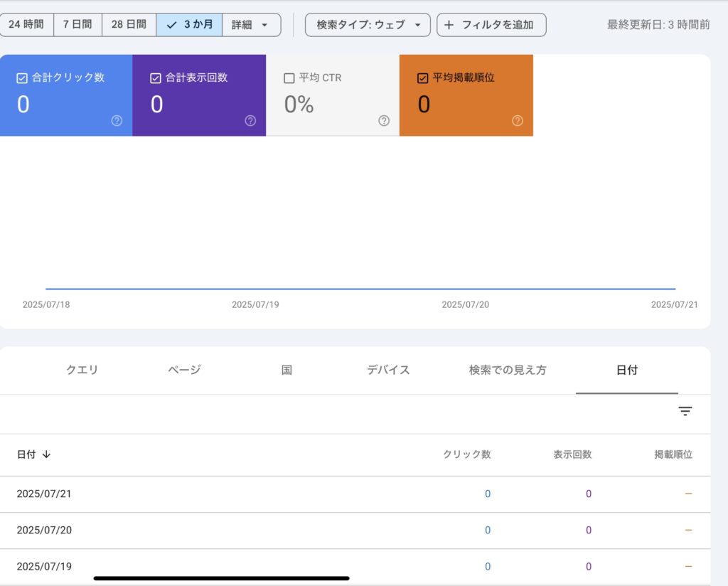This screenshot has height=586, width=728.
Task: Switch to the 日付 tab
Action: [x=627, y=370]
